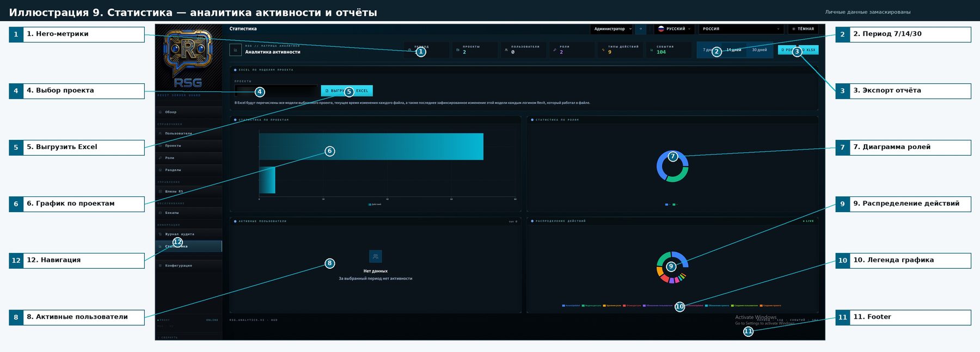Image resolution: width=980 pixels, height=352 pixels.
Task: Open Разделы in the sidebar
Action: 188,170
